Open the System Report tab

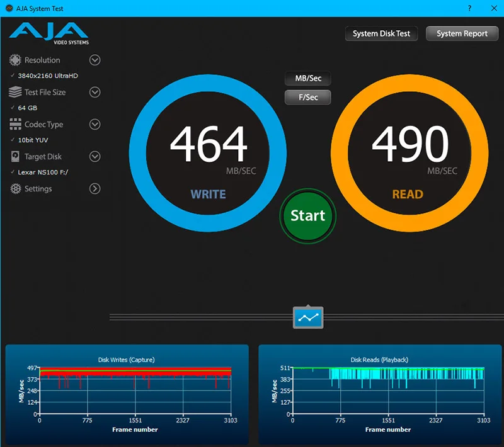462,33
